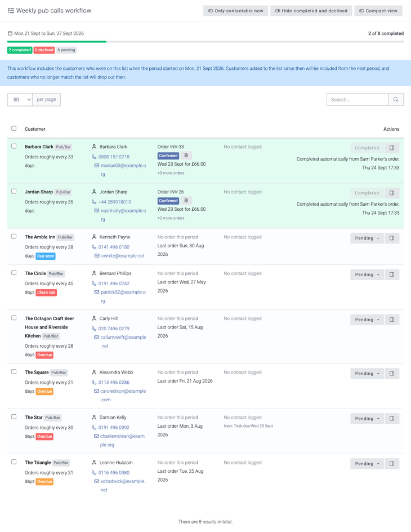Screen dimensions: 411x532
Task: Open Pending status dropdown for The Amble Inn
Action: [367, 238]
